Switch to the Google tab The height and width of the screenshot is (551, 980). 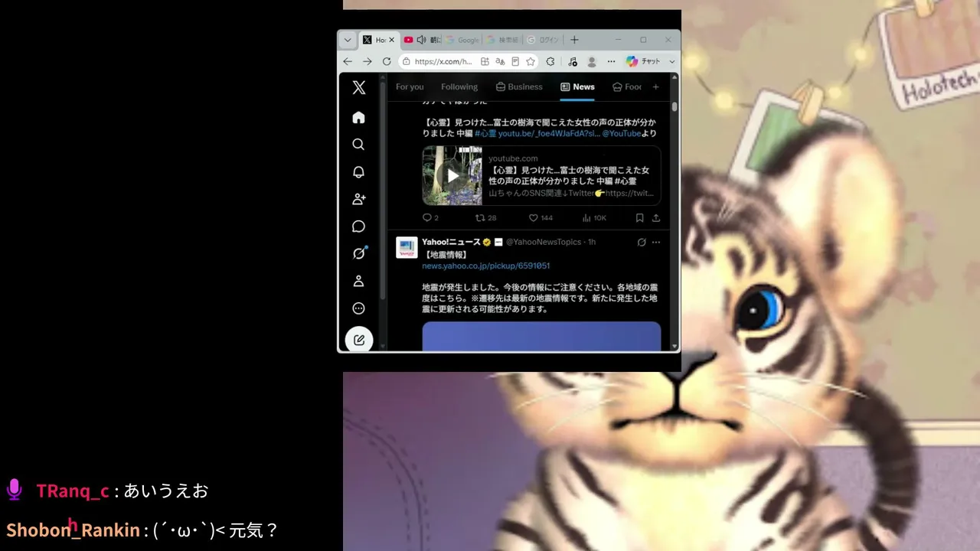(462, 40)
